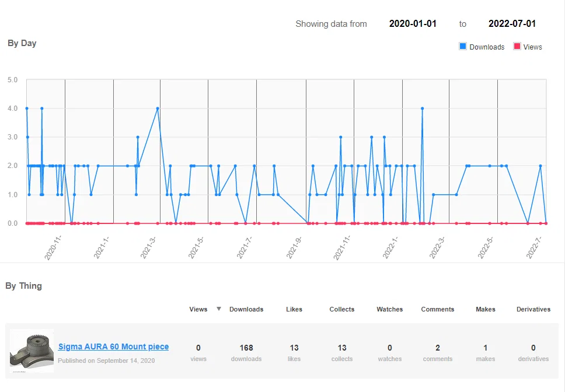Sort by the Likes column header
The width and height of the screenshot is (565, 392).
294,309
